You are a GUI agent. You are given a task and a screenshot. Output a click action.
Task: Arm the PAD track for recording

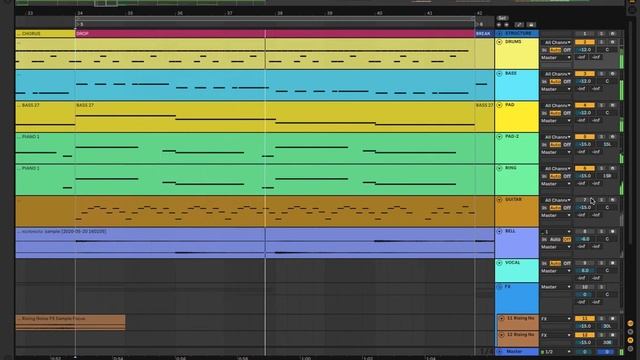pyautogui.click(x=612, y=105)
